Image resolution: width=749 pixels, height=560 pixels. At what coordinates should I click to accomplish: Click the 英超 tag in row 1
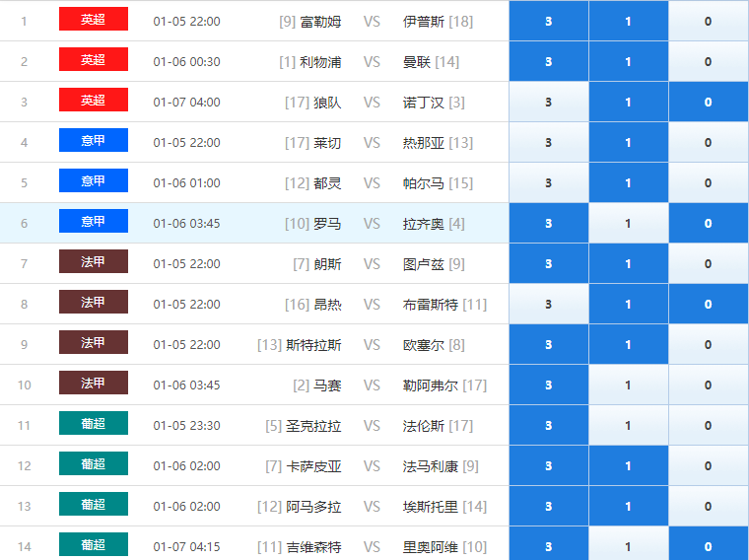(x=94, y=19)
